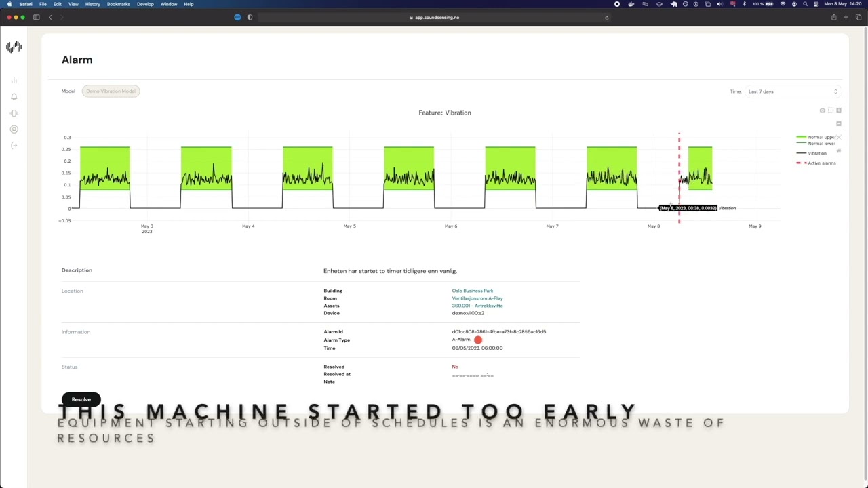Screen dimensions: 868x488
Task: Open the Safari menu
Action: [x=26, y=4]
